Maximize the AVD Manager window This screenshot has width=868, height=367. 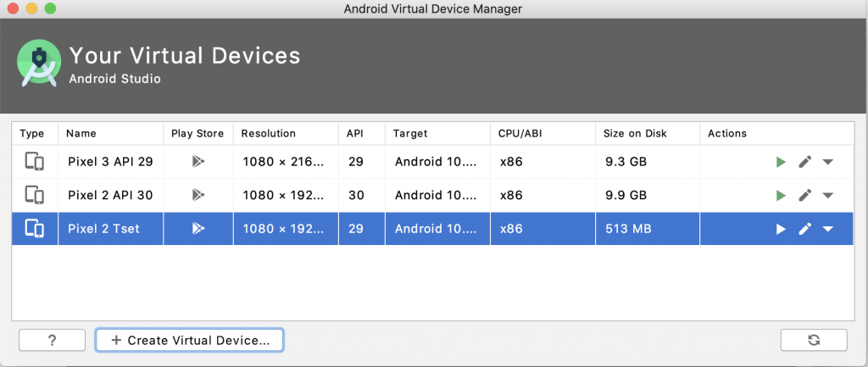tap(50, 8)
